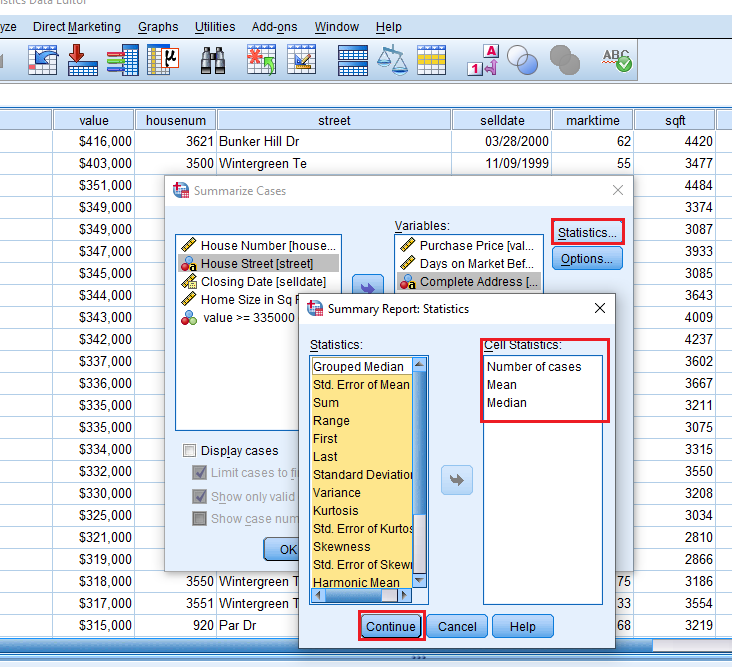Click the Select Cases toolbar icon
Image resolution: width=732 pixels, height=667 pixels.
(x=431, y=61)
